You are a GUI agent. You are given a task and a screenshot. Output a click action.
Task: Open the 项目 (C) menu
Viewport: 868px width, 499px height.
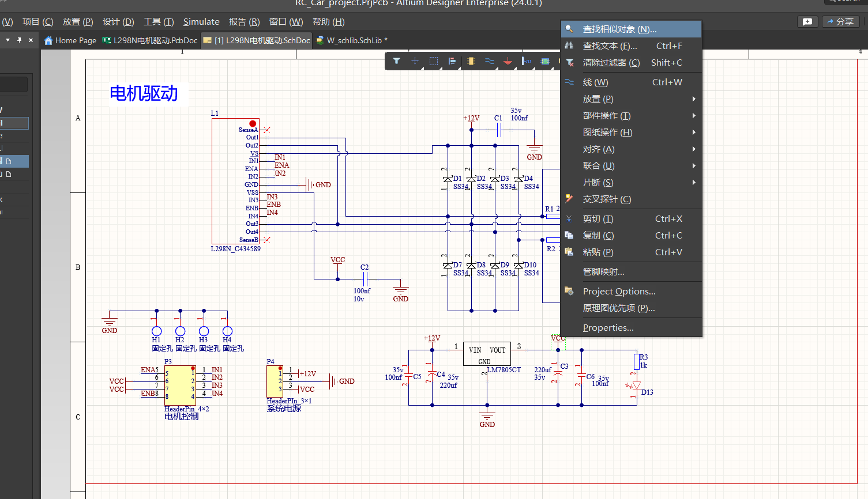[x=37, y=21]
